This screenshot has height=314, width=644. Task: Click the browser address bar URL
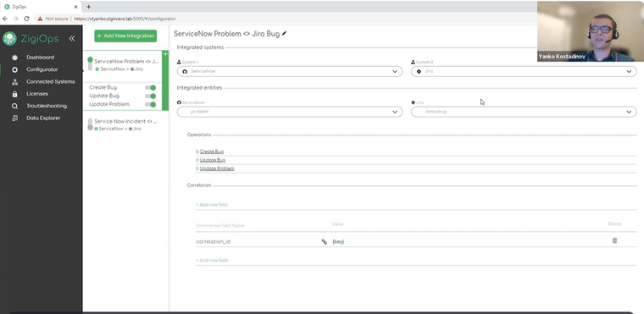pyautogui.click(x=125, y=19)
